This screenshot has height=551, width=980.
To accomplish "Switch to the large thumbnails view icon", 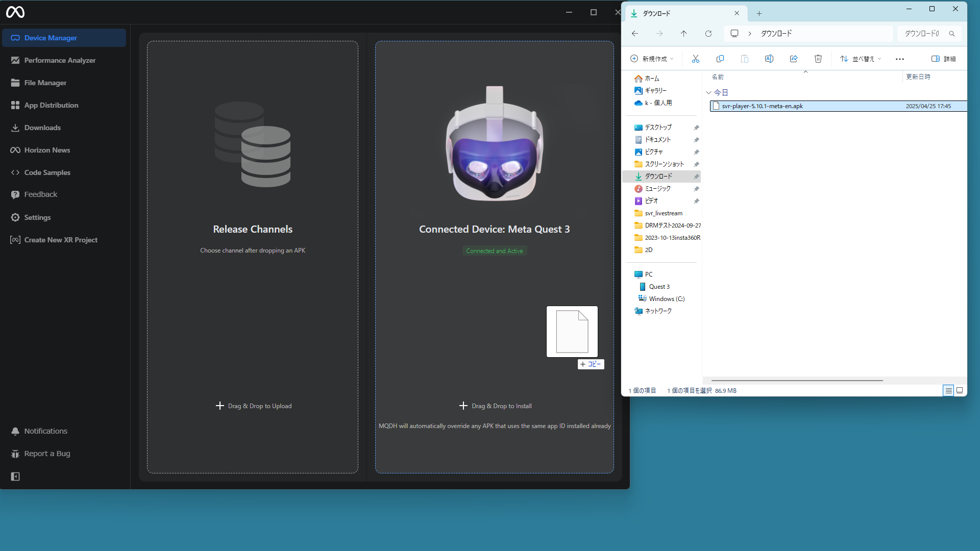I will tap(960, 391).
